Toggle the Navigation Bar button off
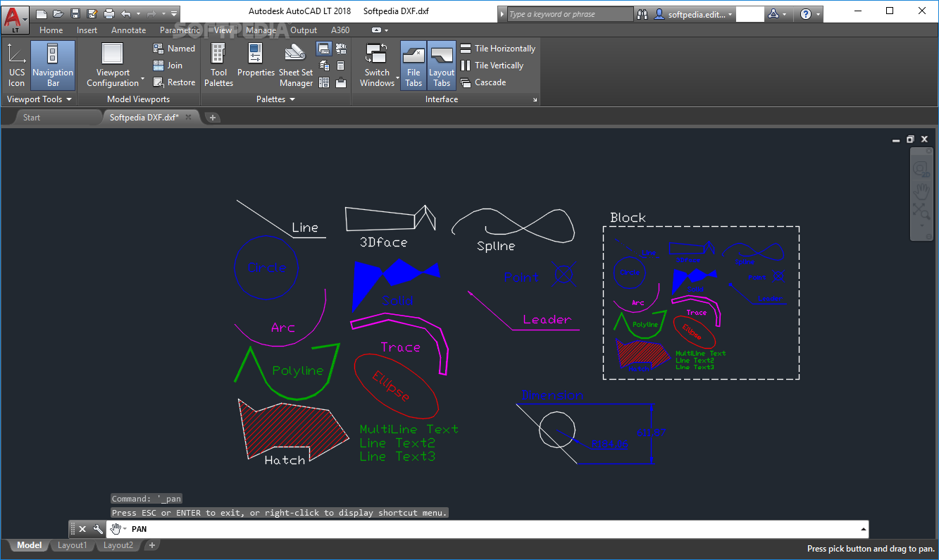 click(x=53, y=64)
